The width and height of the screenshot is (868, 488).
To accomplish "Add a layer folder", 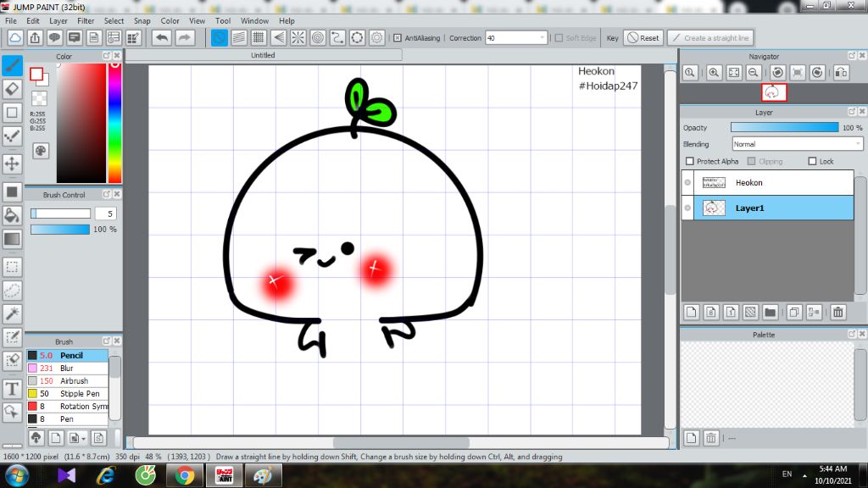I will click(x=770, y=312).
